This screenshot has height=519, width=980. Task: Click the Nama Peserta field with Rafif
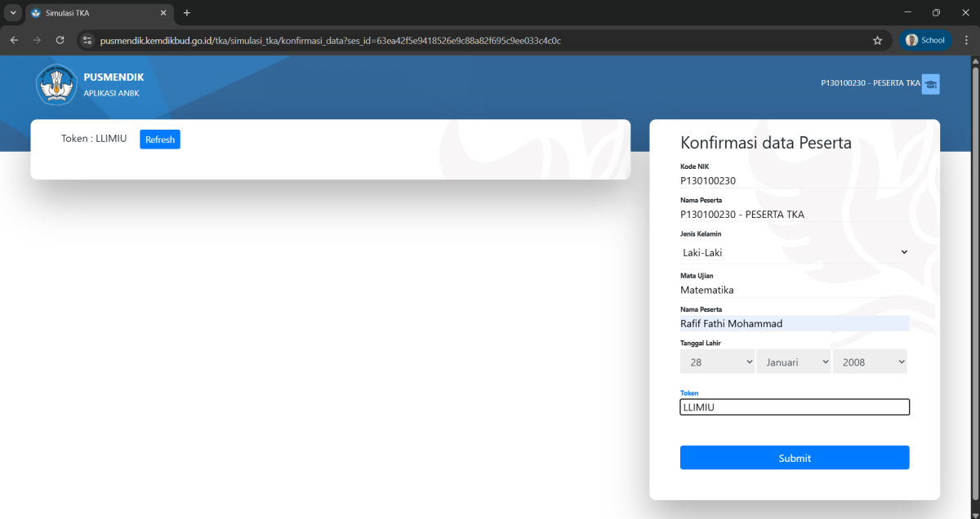794,324
